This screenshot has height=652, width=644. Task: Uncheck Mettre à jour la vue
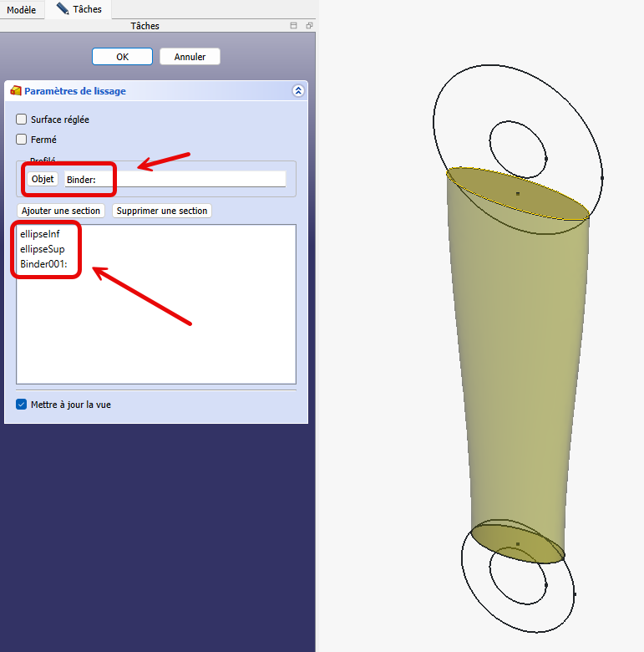coord(22,405)
